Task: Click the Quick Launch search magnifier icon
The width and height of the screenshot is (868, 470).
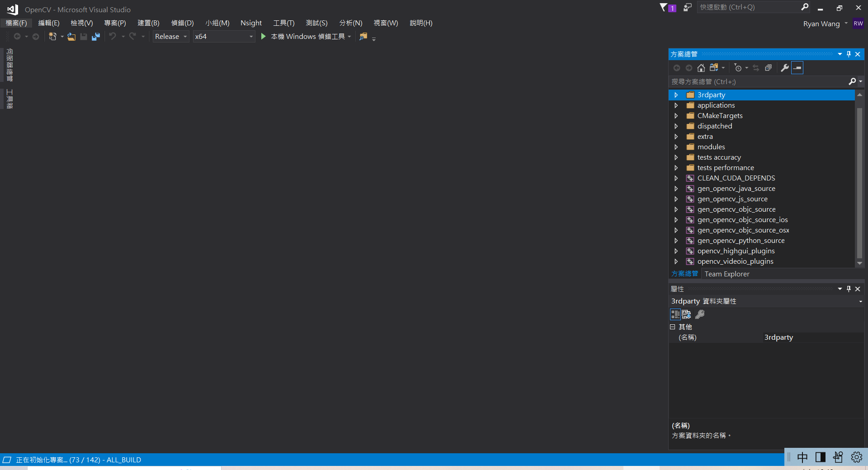Action: click(x=805, y=7)
